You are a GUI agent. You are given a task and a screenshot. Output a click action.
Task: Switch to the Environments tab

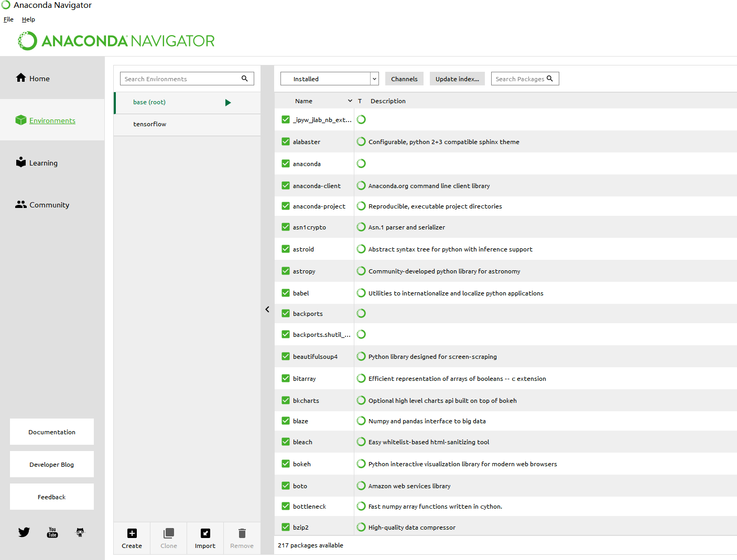(52, 120)
